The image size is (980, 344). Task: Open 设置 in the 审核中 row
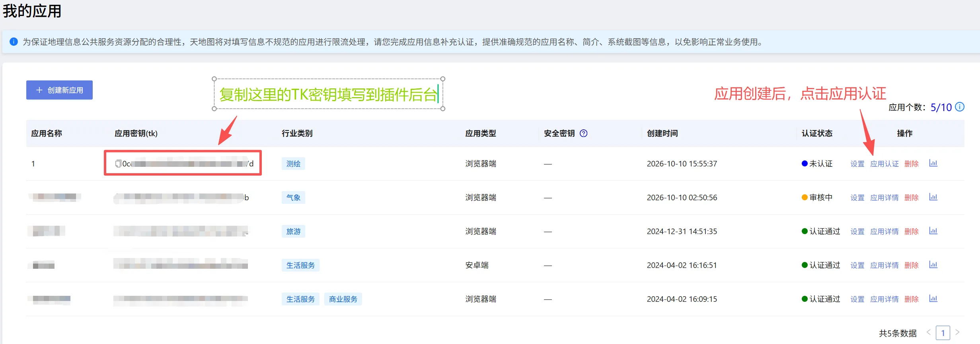coord(857,197)
